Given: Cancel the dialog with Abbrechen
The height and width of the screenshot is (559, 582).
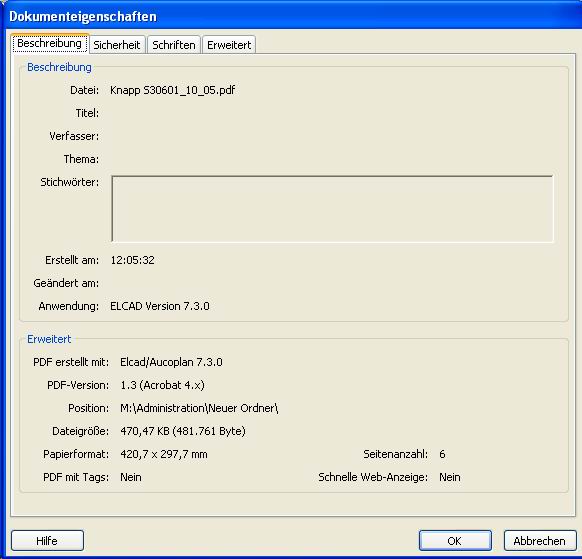Looking at the screenshot, I should (540, 540).
